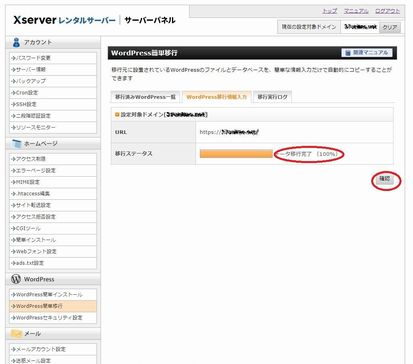Click the WordPress logo icon in sidebar
The image size is (413, 364).
point(16,279)
